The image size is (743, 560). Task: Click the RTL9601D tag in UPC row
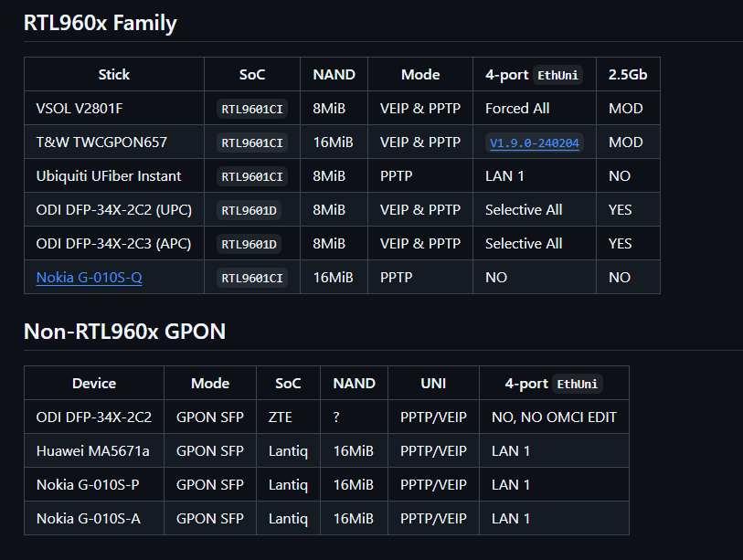coord(249,210)
